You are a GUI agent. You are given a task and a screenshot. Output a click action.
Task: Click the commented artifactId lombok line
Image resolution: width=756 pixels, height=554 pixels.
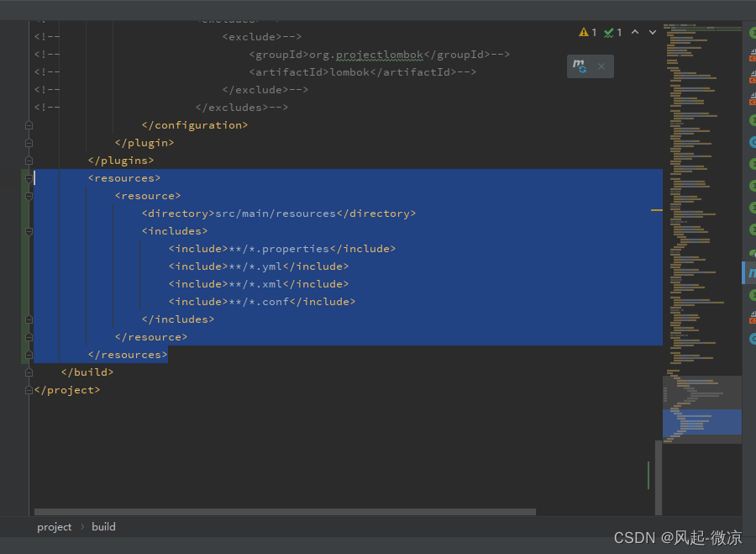coord(363,72)
